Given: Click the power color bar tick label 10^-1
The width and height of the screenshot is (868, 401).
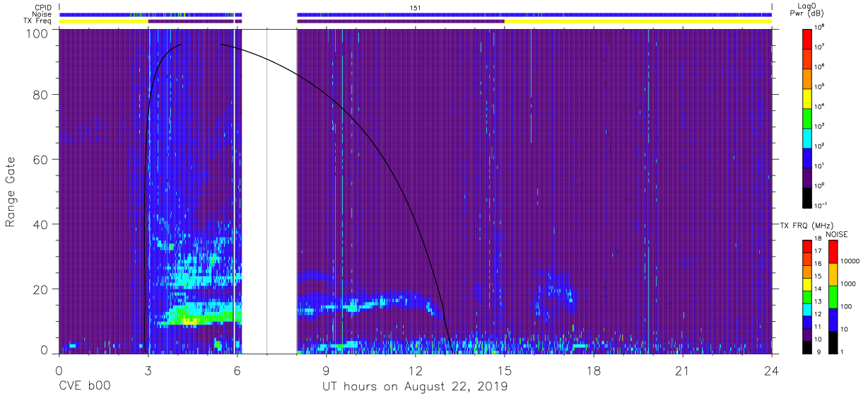Looking at the screenshot, I should point(822,205).
